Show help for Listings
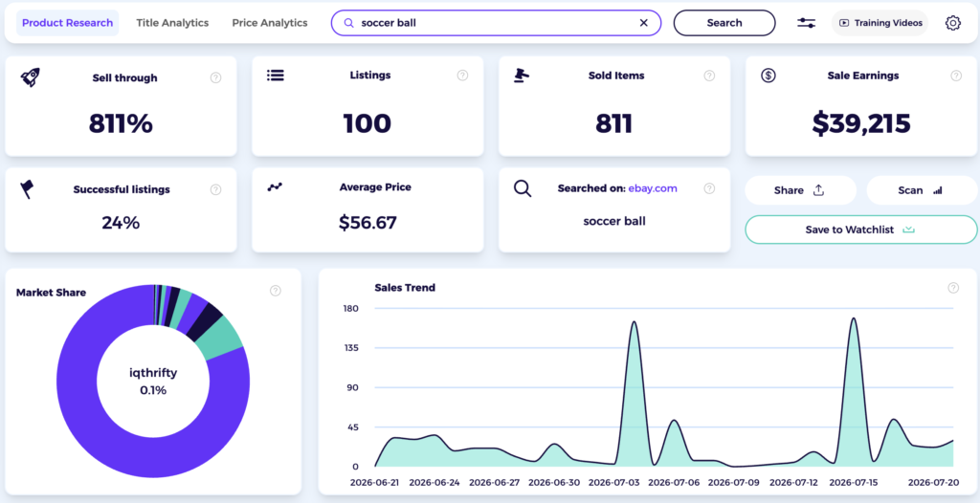 pos(462,76)
